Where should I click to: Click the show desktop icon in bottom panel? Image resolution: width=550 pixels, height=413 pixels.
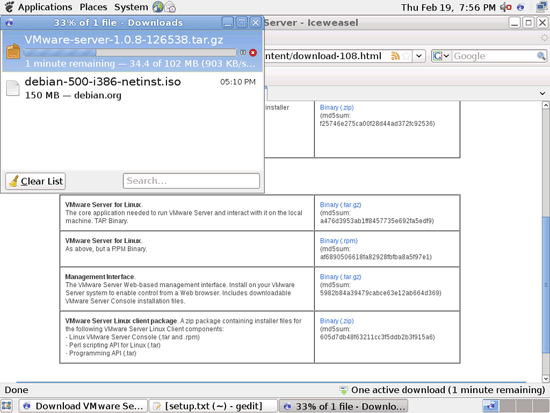pos(7,406)
